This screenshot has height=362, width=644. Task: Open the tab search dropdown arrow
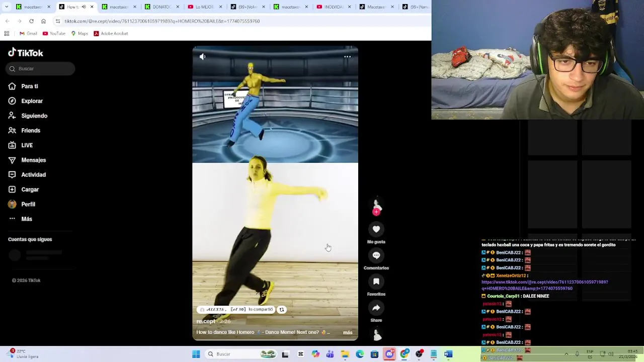(7, 7)
